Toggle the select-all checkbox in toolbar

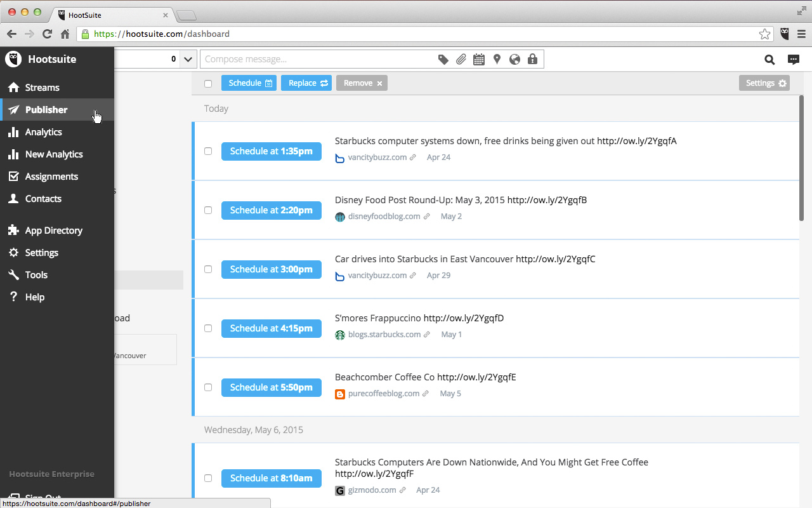[x=208, y=84]
